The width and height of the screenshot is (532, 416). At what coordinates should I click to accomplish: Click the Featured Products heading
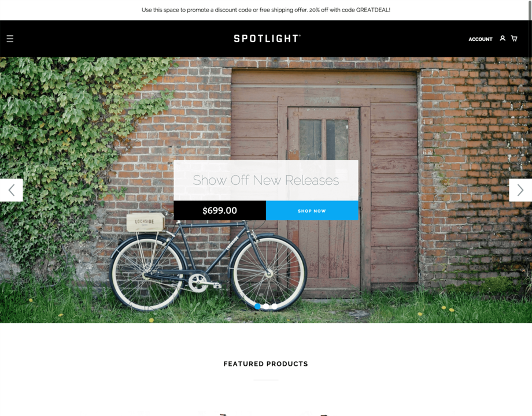(266, 364)
